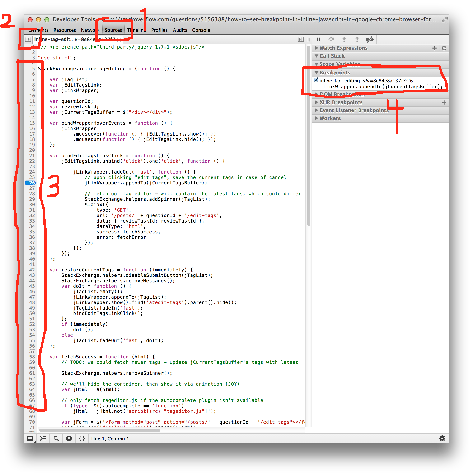Viewport: 473px width, 476px height.
Task: Click the horizontal scrollbar of the code editor
Action: coord(100,430)
